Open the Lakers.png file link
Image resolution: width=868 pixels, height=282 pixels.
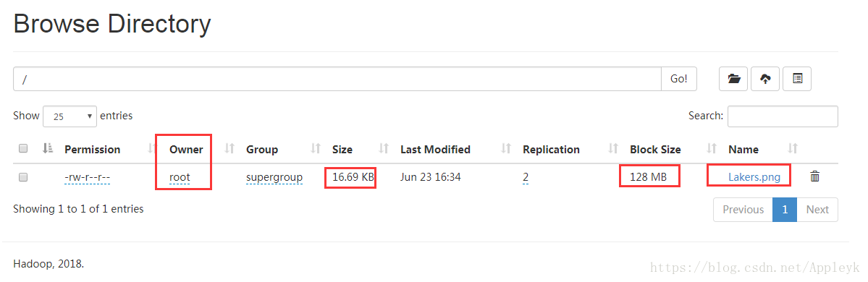tap(754, 177)
